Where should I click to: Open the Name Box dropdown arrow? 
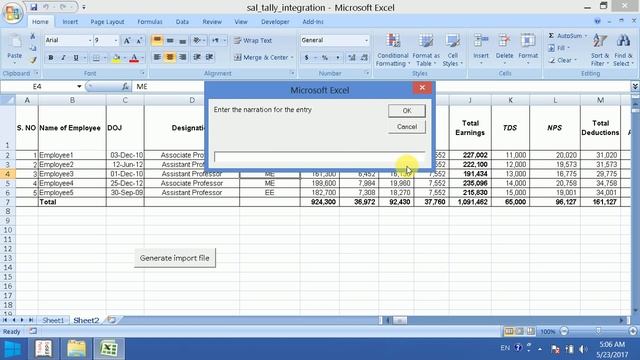(x=79, y=87)
